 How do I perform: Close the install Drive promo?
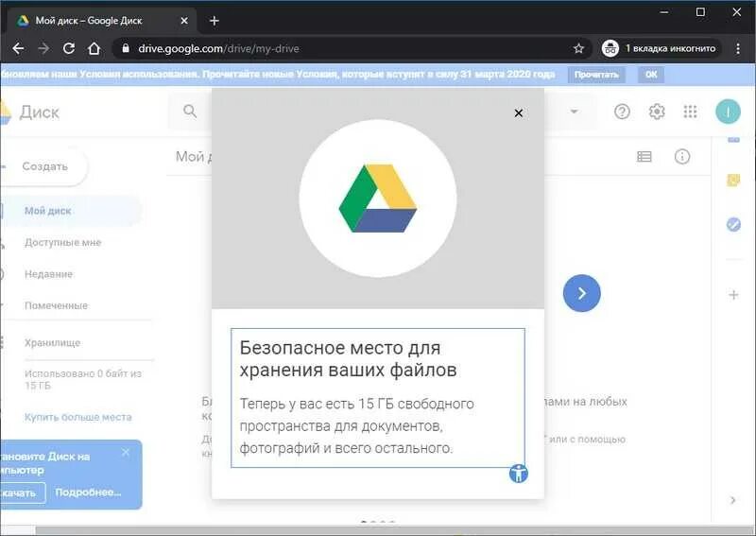(126, 452)
